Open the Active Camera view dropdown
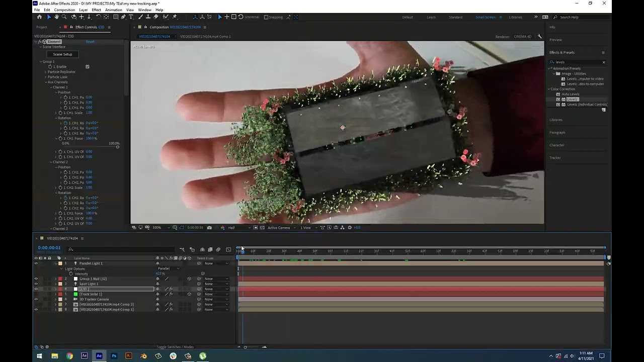This screenshot has width=644, height=362. click(x=281, y=228)
